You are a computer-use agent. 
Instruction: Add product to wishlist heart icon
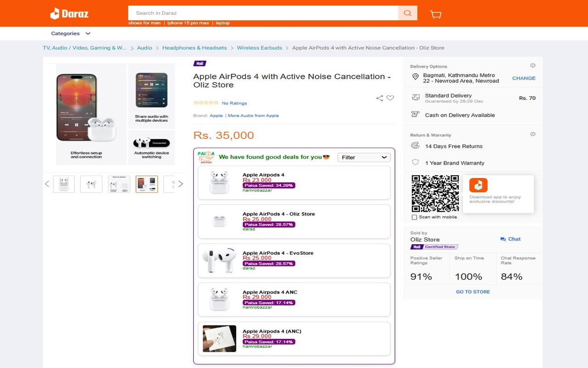390,98
